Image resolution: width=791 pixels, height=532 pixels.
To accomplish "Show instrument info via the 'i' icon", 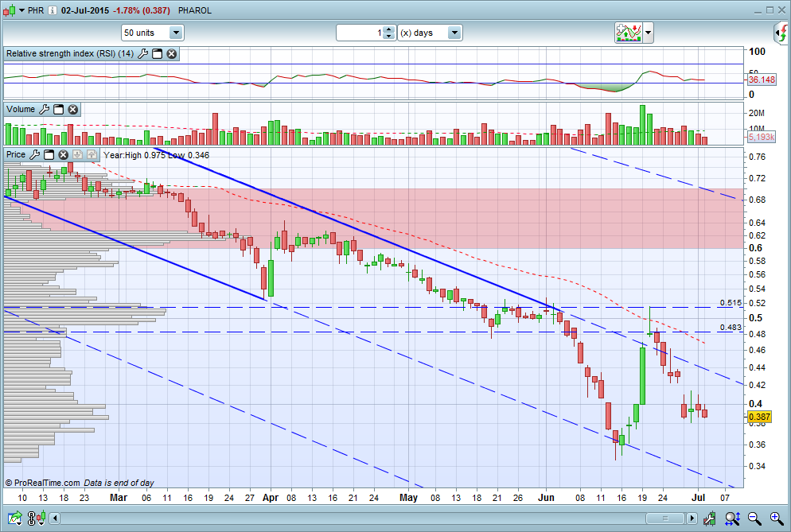I will click(53, 10).
